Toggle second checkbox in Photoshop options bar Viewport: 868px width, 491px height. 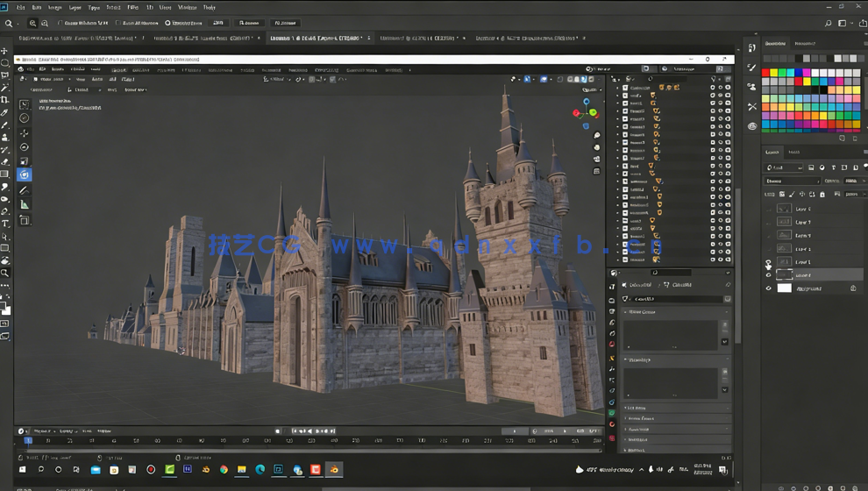coord(117,24)
